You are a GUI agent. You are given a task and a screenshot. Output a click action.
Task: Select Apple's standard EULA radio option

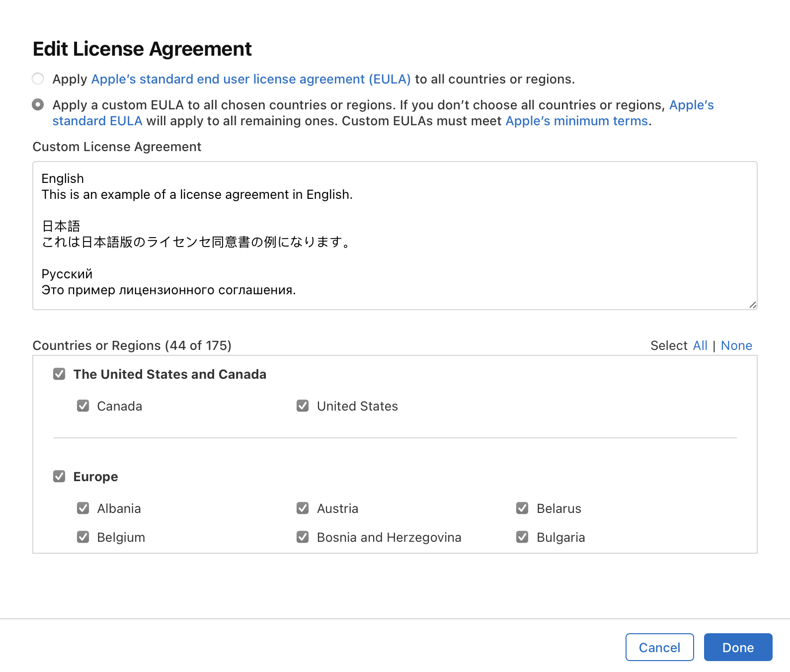point(38,79)
